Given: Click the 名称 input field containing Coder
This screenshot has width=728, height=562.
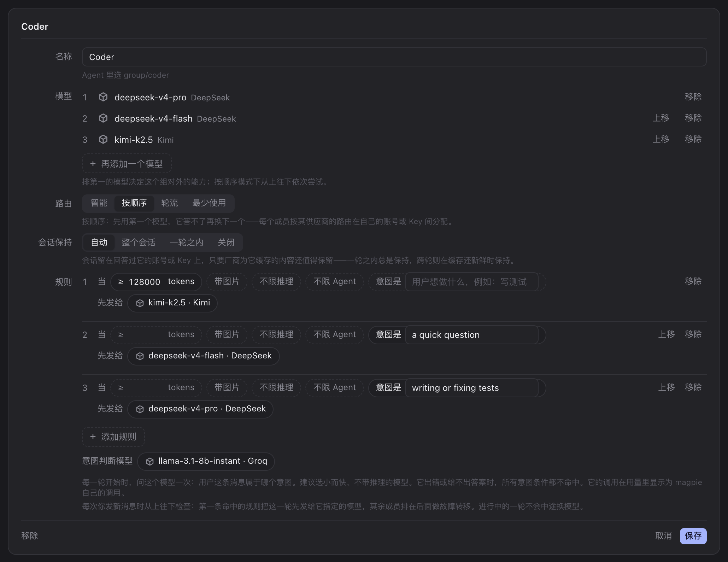Looking at the screenshot, I should pyautogui.click(x=394, y=57).
